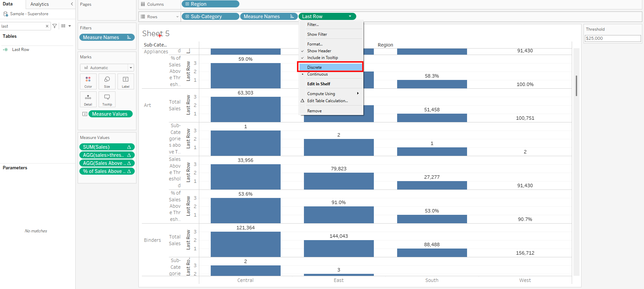Click the Columns shelf icon
This screenshot has width=644, height=289.
point(143,4)
